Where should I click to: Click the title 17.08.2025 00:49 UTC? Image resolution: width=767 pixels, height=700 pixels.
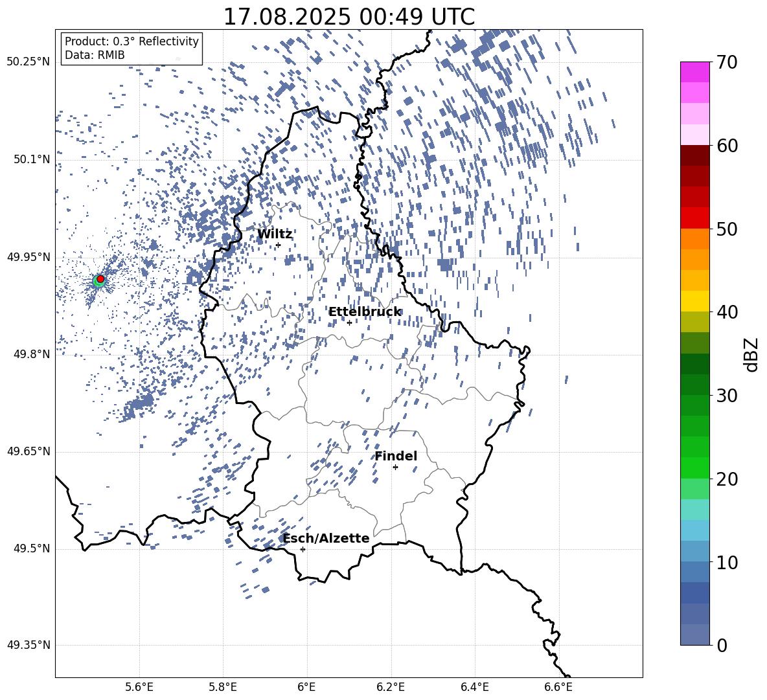[349, 17]
